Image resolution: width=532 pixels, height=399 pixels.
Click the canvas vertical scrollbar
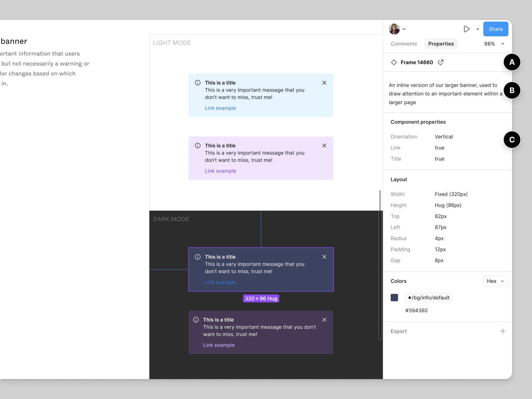click(380, 264)
